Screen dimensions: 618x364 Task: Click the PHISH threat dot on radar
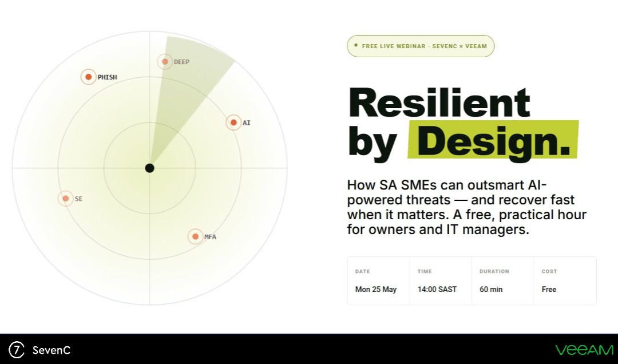click(89, 77)
